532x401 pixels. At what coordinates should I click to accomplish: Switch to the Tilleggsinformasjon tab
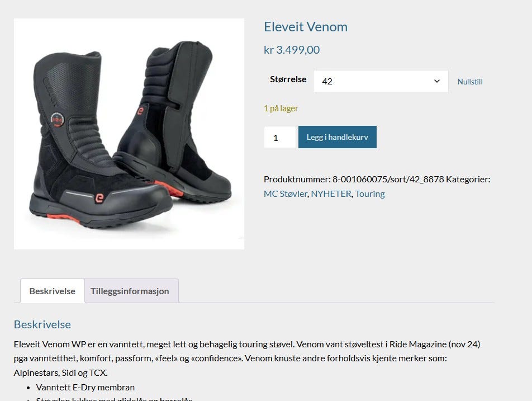coord(131,291)
